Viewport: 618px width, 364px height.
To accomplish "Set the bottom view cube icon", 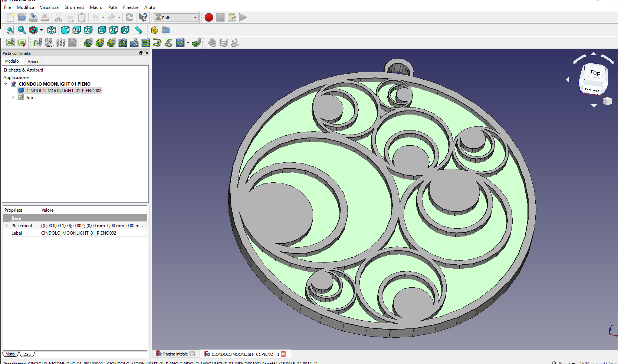I will coord(114,30).
